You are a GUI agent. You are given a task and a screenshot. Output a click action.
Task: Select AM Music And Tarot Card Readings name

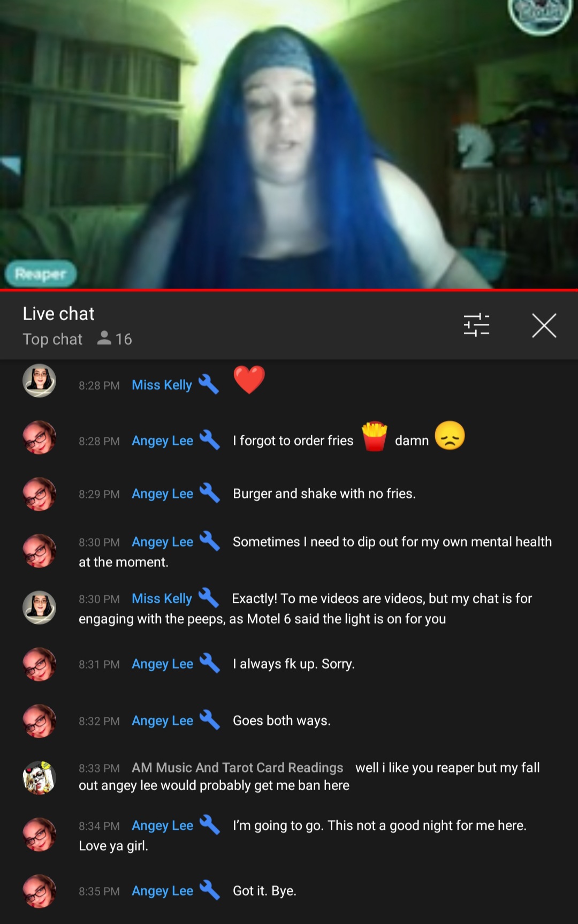238,768
